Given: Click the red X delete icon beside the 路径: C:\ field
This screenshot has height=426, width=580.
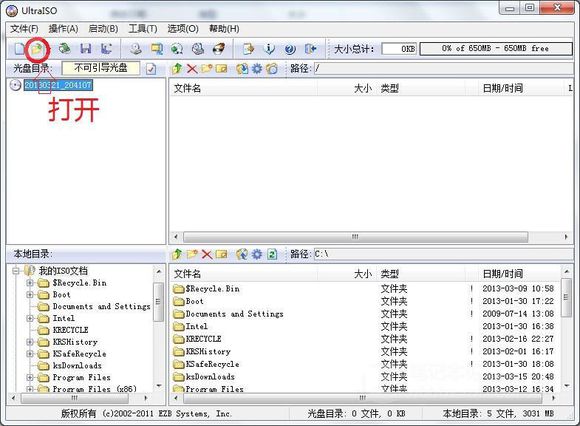Looking at the screenshot, I should click(206, 254).
